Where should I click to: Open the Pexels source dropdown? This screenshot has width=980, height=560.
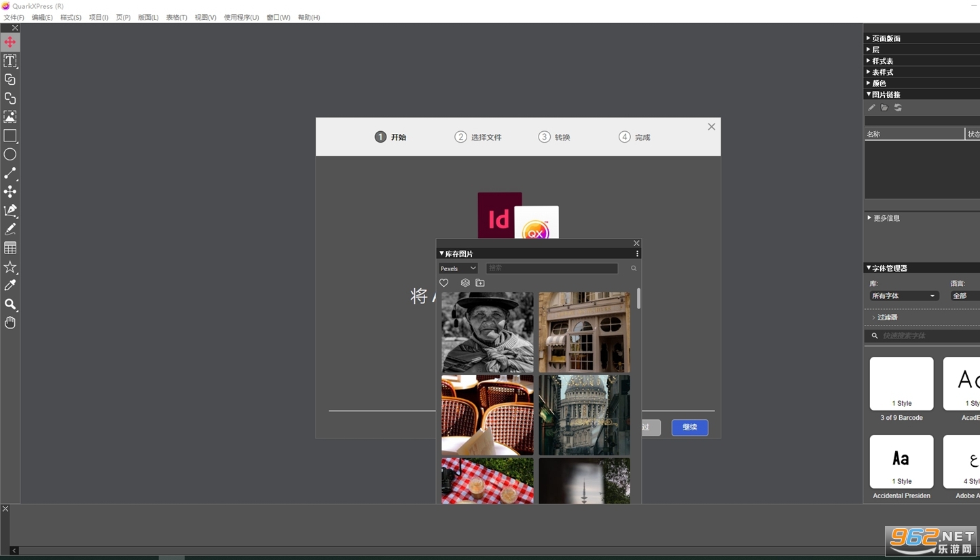458,268
